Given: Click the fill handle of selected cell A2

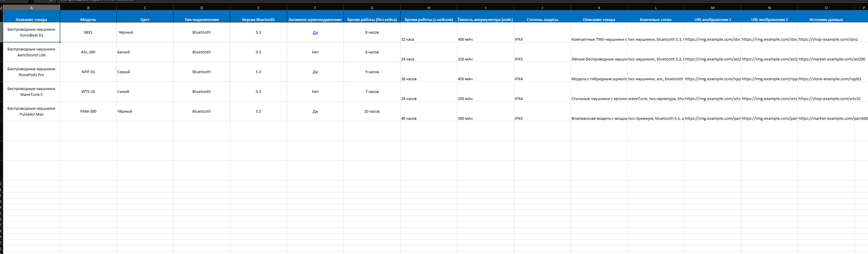Looking at the screenshot, I should (x=60, y=42).
